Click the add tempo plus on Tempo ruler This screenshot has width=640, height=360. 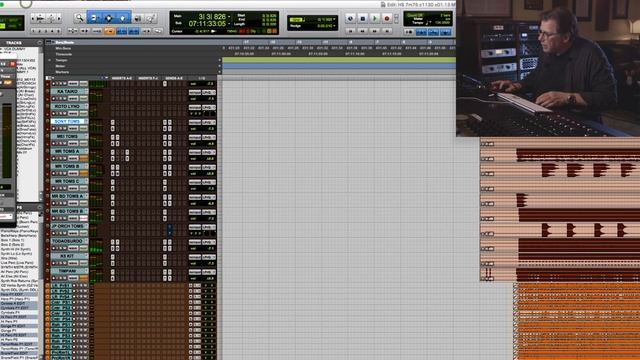(220, 60)
